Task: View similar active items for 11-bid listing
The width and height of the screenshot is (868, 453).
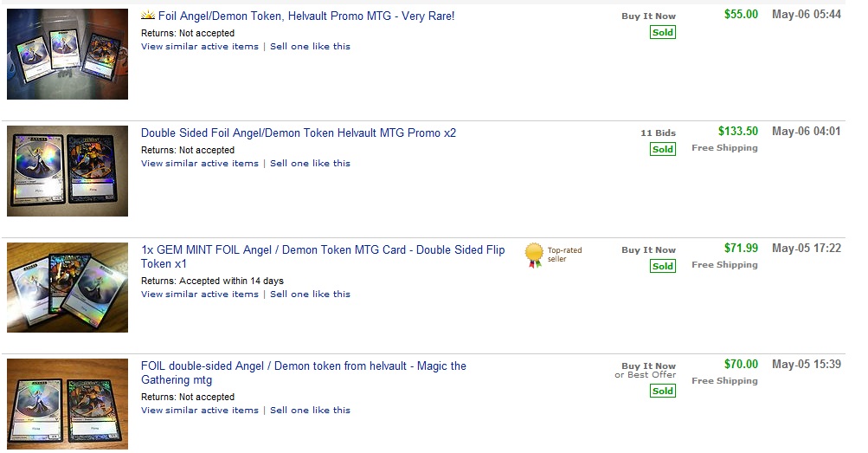Action: tap(200, 164)
